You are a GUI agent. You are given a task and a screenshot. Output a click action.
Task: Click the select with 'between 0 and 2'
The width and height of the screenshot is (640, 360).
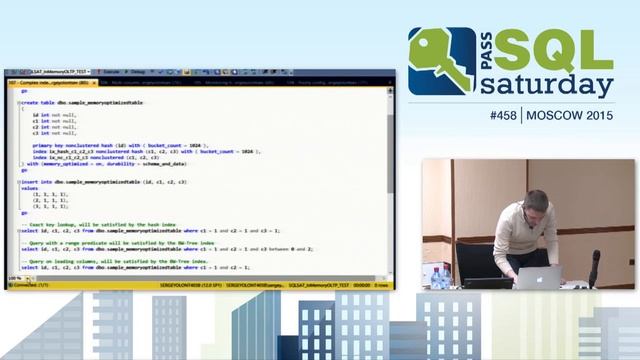(x=167, y=249)
